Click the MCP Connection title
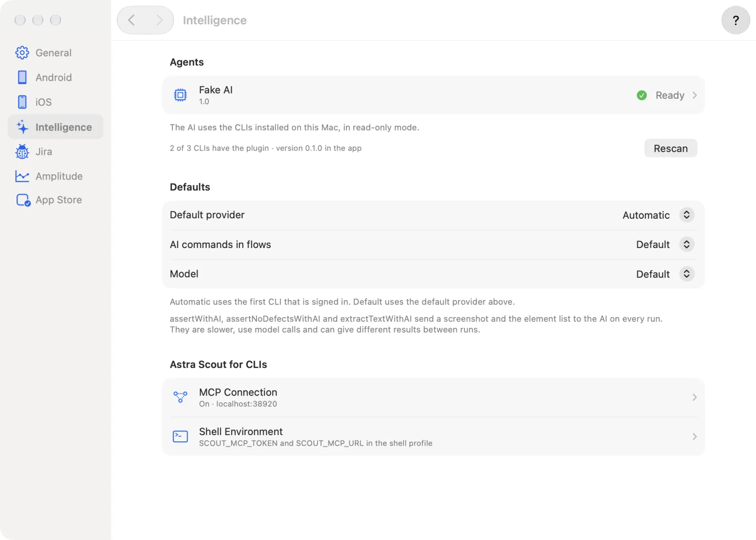 (238, 392)
